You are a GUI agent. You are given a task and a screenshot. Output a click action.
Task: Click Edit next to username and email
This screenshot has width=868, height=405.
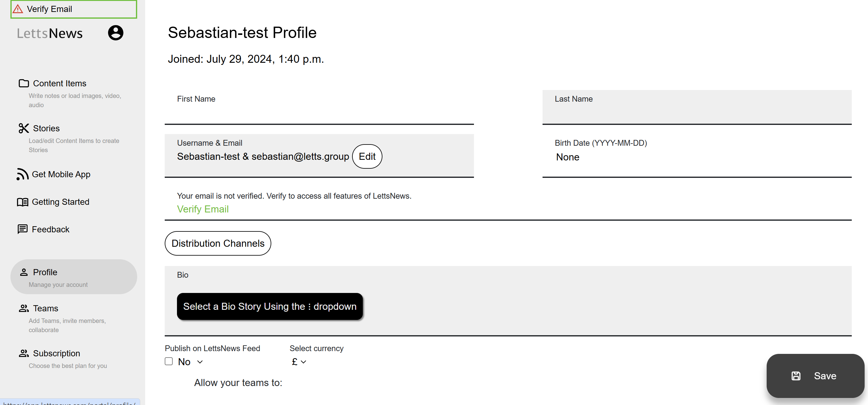coord(367,156)
